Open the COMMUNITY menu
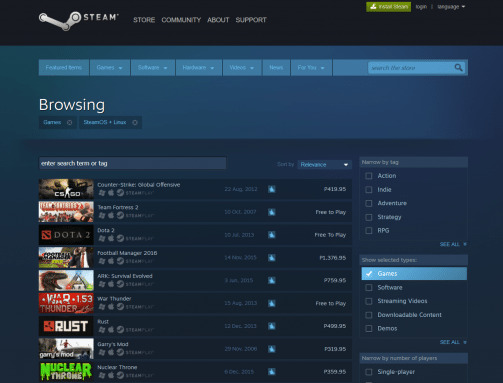 pyautogui.click(x=181, y=20)
